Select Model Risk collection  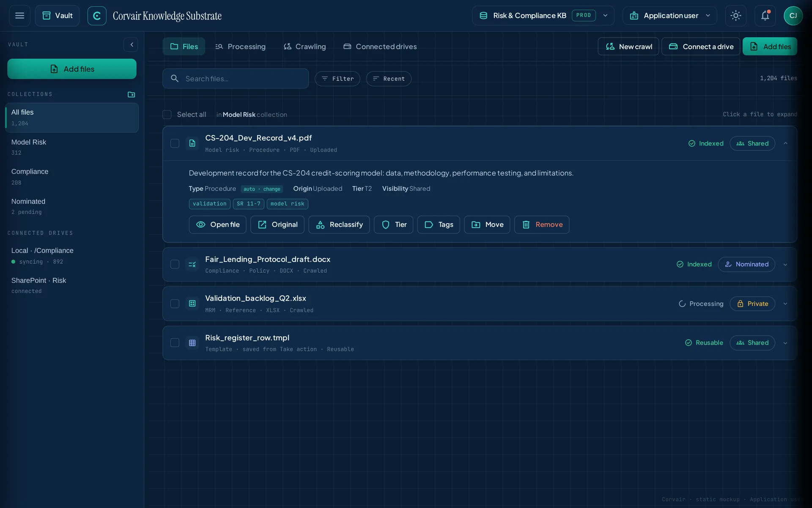(x=72, y=147)
